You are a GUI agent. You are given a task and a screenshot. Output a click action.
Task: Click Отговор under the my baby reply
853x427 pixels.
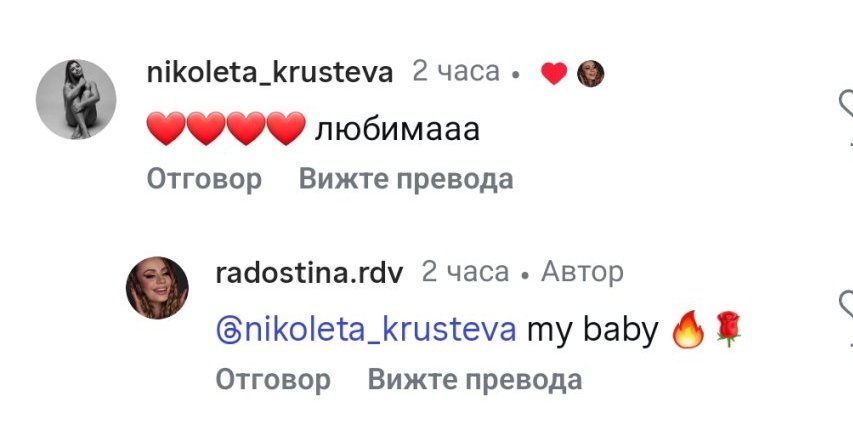[273, 380]
